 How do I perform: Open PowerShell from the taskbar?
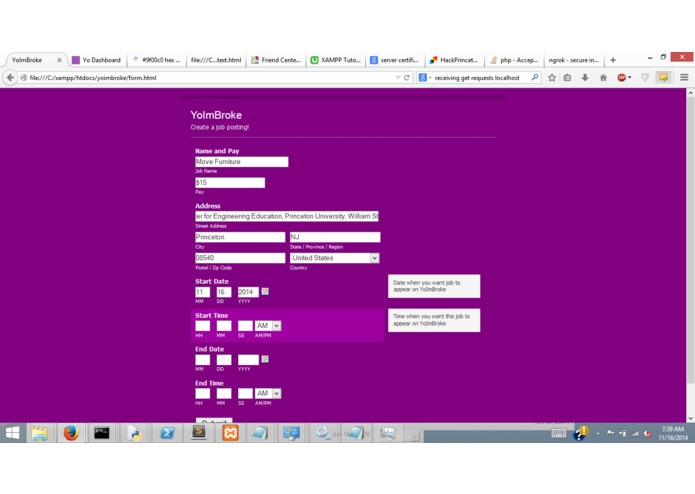(167, 433)
